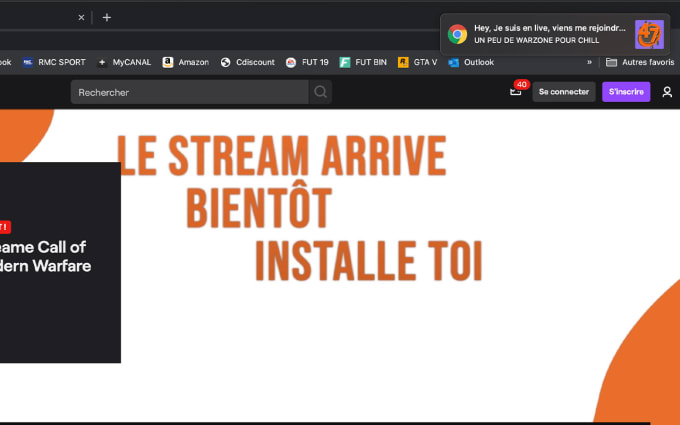Open the MyCANAL bookmark

[x=125, y=62]
